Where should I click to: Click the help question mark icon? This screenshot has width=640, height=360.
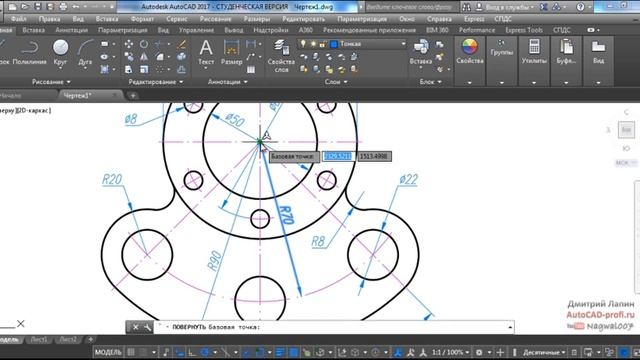[580, 7]
